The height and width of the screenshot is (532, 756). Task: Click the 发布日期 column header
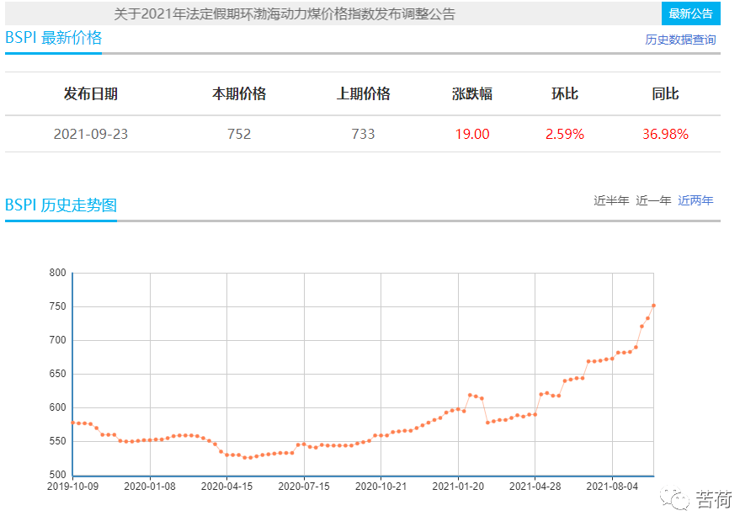pyautogui.click(x=91, y=93)
